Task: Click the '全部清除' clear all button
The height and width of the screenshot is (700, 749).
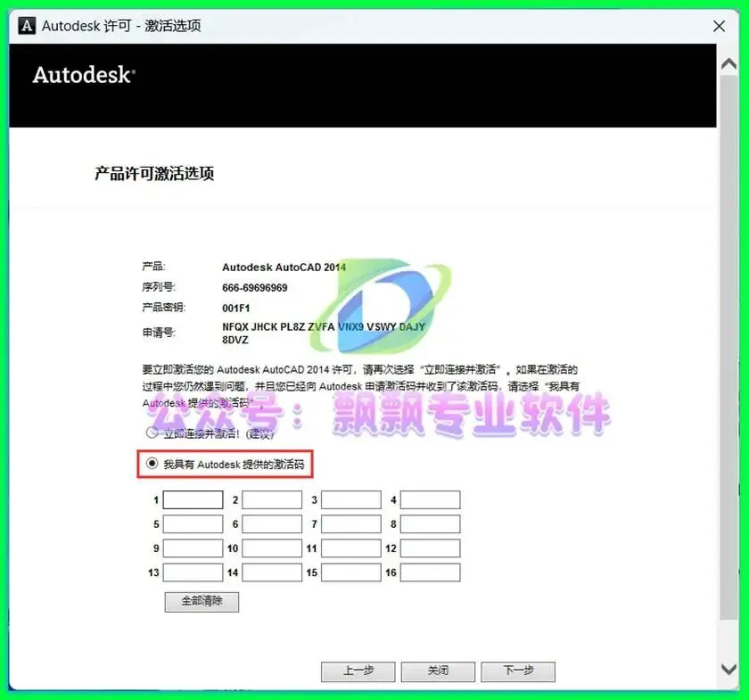Action: click(x=202, y=602)
